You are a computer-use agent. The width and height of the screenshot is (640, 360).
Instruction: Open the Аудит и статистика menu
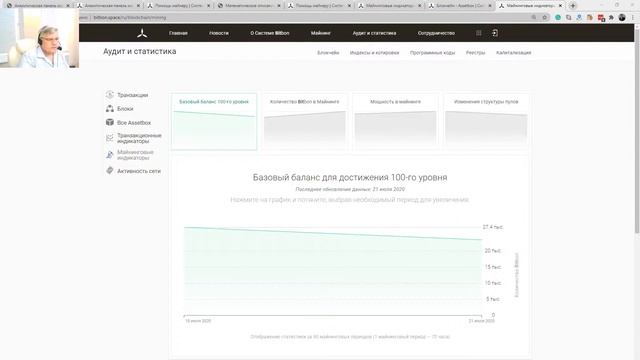click(374, 33)
